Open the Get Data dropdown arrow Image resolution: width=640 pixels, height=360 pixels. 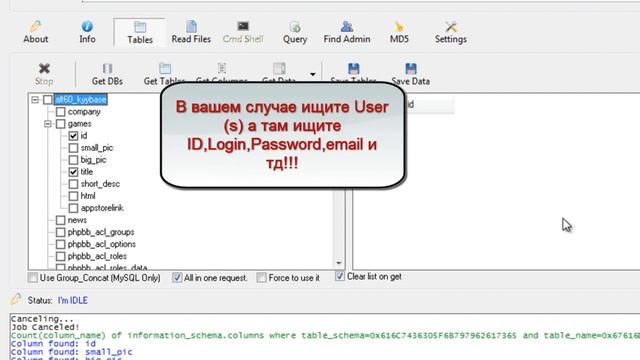click(313, 74)
